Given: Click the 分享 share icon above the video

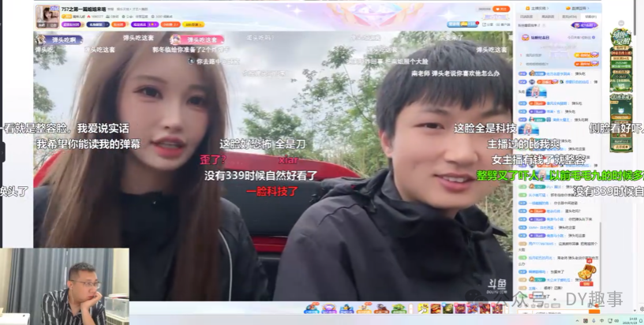Looking at the screenshot, I should pos(488,24).
